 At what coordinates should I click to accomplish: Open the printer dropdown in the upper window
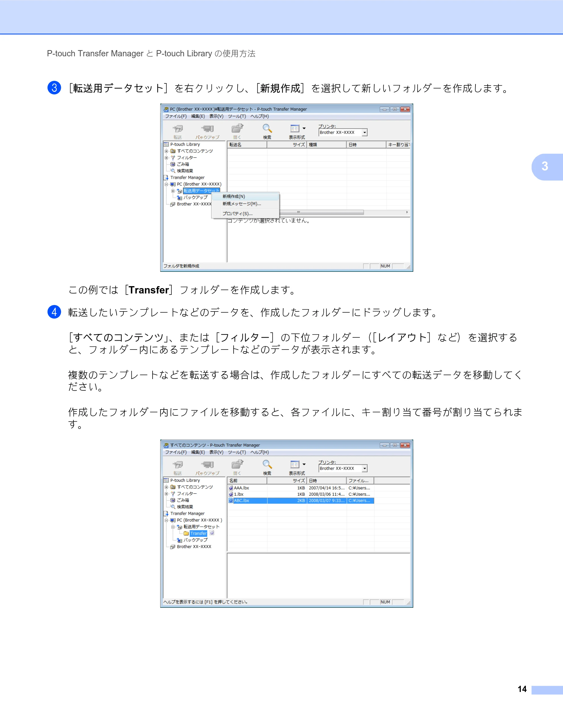point(365,132)
